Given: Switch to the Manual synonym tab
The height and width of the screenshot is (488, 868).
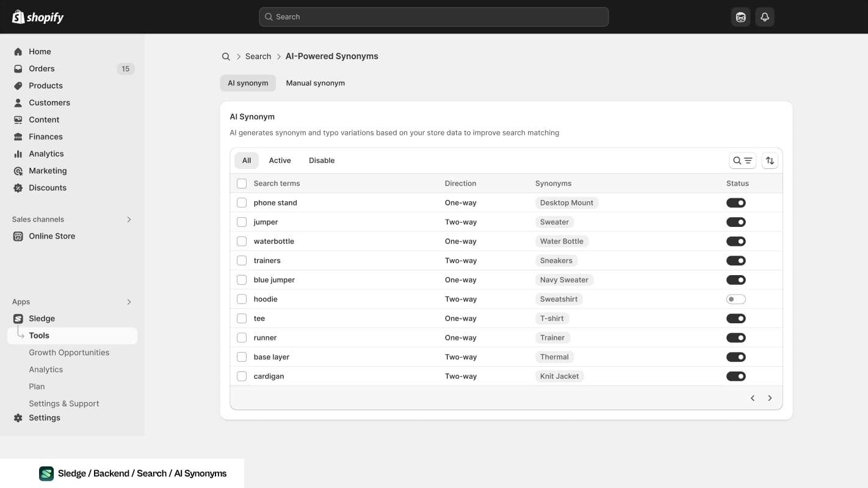Looking at the screenshot, I should pos(316,84).
